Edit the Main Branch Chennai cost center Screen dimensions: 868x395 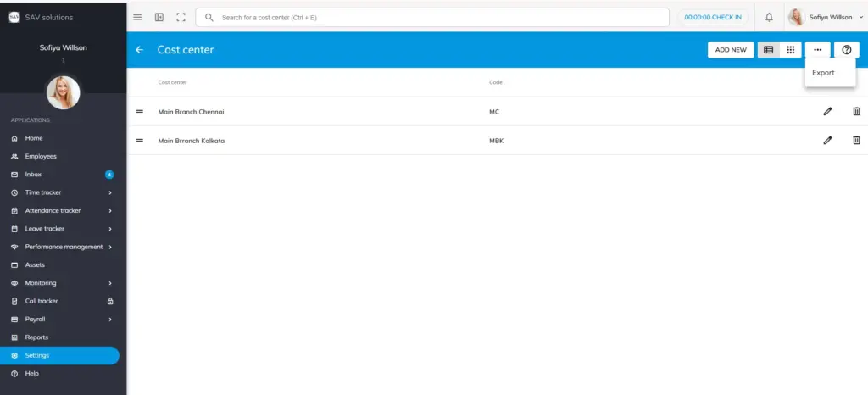(x=827, y=112)
